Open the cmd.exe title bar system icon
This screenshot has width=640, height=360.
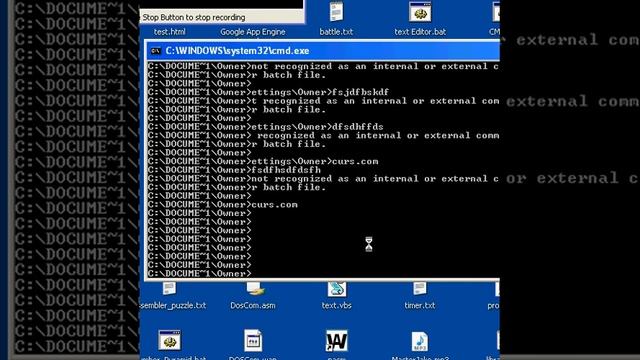coord(156,51)
